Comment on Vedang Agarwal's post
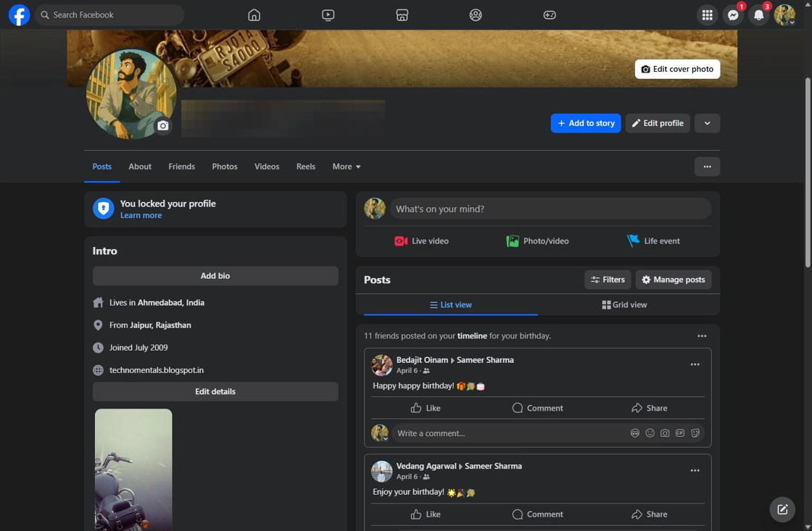 pyautogui.click(x=537, y=514)
